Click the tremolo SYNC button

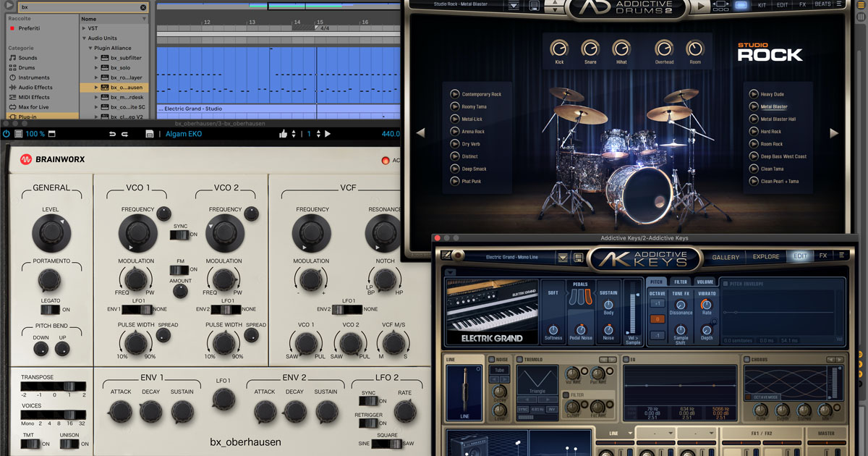click(x=523, y=410)
